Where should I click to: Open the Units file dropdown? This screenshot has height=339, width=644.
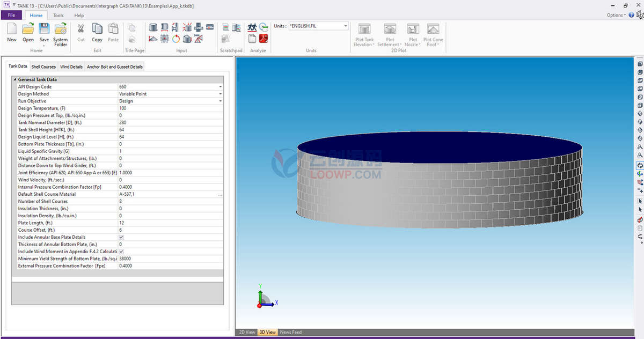[x=346, y=26]
